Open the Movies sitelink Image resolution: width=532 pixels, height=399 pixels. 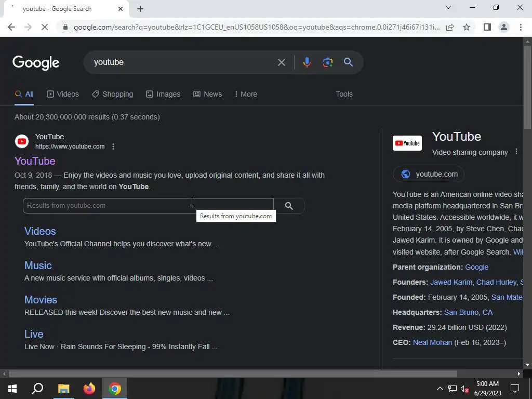[41, 300]
